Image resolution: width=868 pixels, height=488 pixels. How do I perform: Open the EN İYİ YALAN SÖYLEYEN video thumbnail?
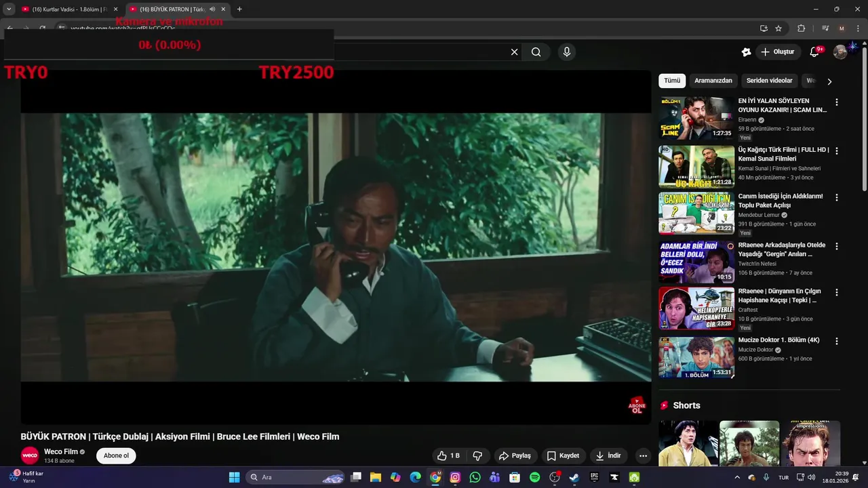[x=696, y=118]
